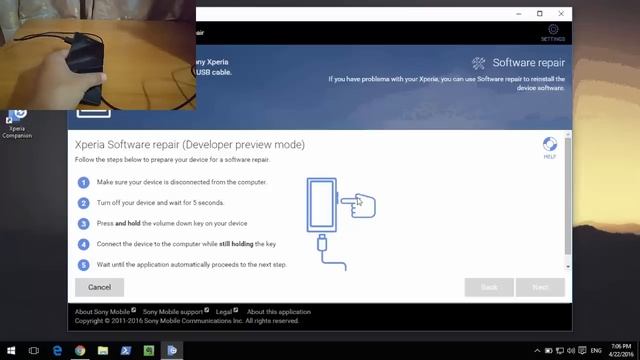This screenshot has width=640, height=360.
Task: Open the Help lifebuoy icon
Action: (550, 144)
